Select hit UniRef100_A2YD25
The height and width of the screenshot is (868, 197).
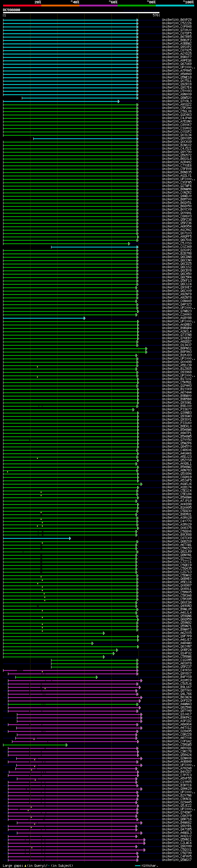click(x=177, y=54)
